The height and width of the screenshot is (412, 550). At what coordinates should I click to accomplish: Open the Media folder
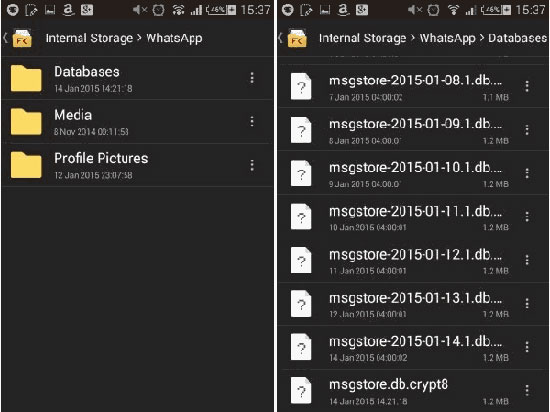coord(137,122)
